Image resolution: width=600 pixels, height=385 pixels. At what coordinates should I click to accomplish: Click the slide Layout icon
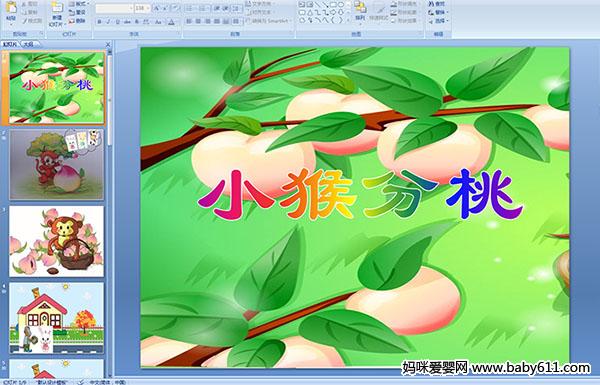pos(78,4)
